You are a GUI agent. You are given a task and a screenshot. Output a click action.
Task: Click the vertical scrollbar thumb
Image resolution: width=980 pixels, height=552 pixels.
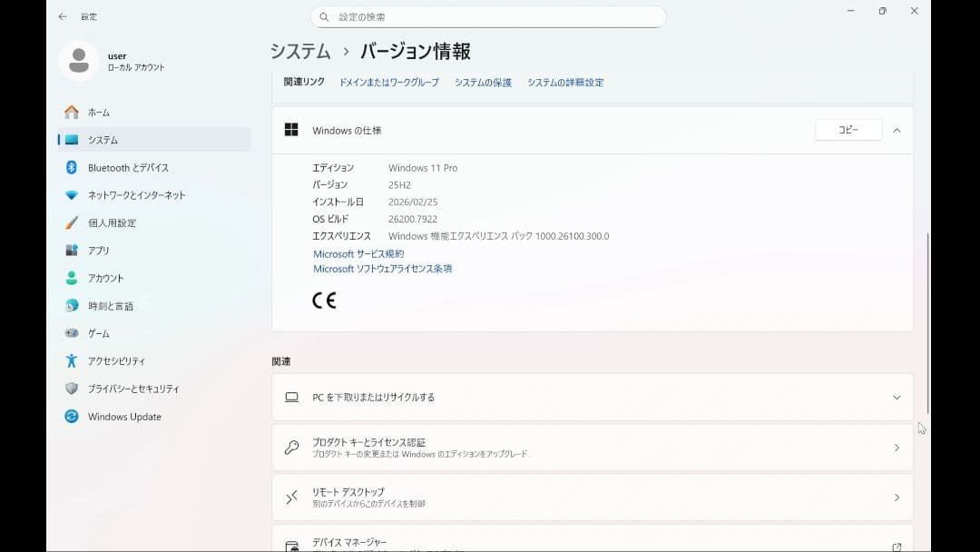(927, 323)
